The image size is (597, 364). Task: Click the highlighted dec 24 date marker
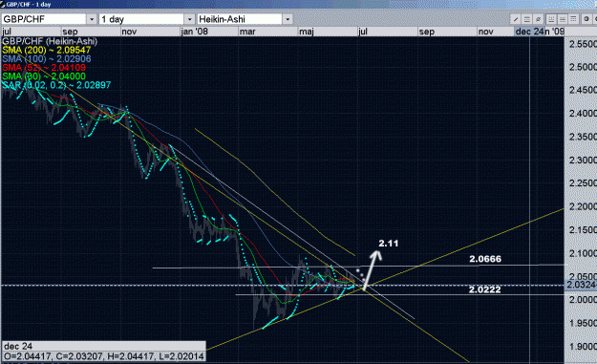529,32
